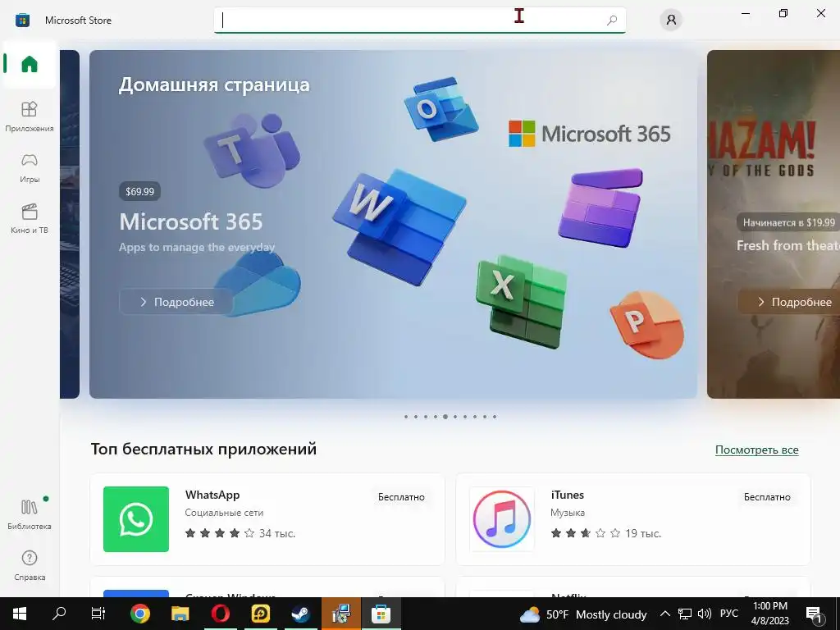The height and width of the screenshot is (630, 840).
Task: Click Бесплатно on the iTunes card
Action: click(x=767, y=497)
